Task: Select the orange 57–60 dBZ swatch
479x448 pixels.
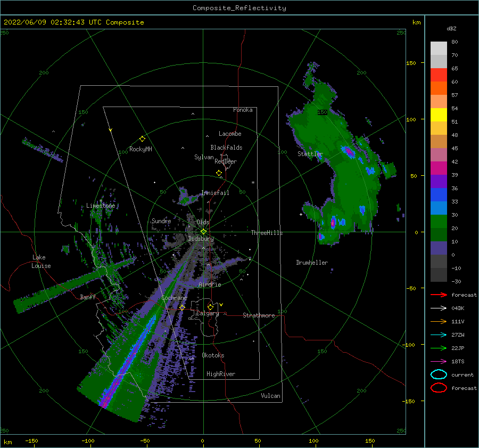Action: 439,88
